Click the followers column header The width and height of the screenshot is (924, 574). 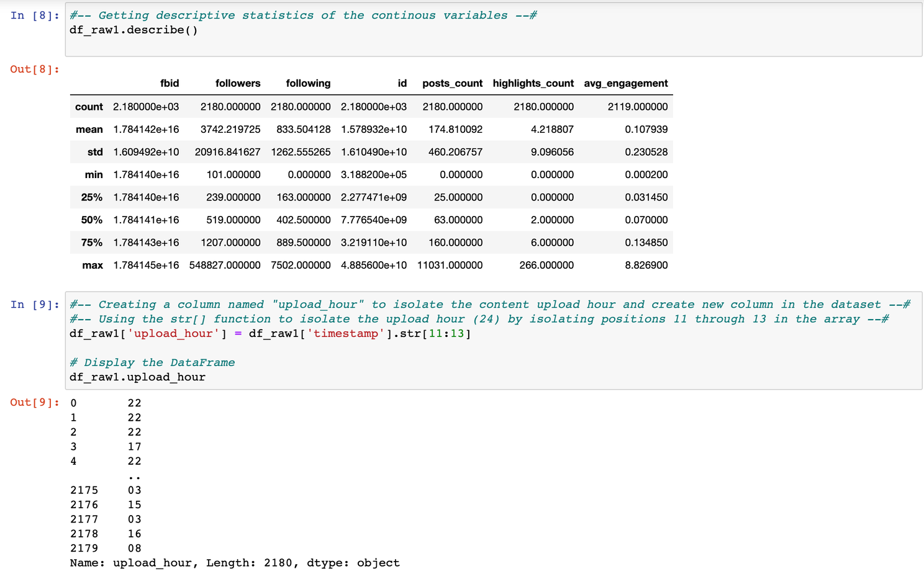pos(237,84)
